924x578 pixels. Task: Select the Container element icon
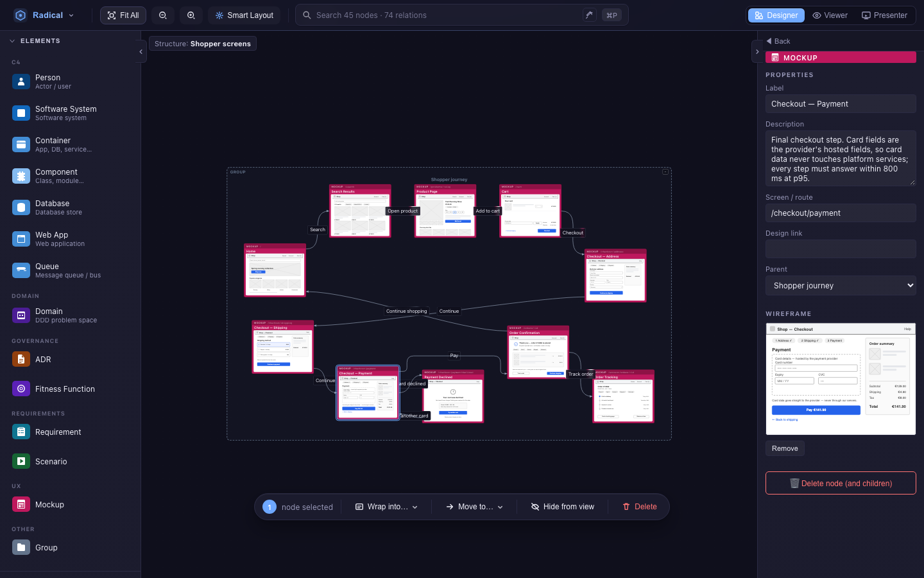coord(21,144)
